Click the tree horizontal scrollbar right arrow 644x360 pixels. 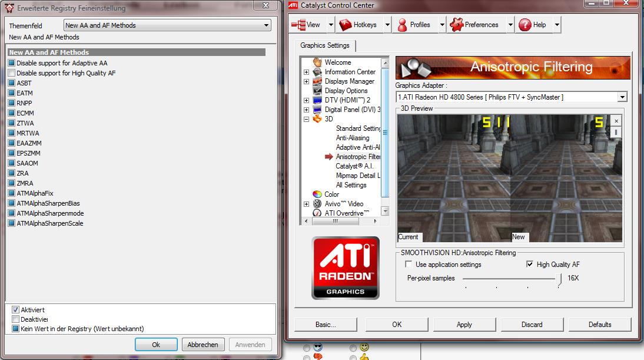[x=374, y=221]
